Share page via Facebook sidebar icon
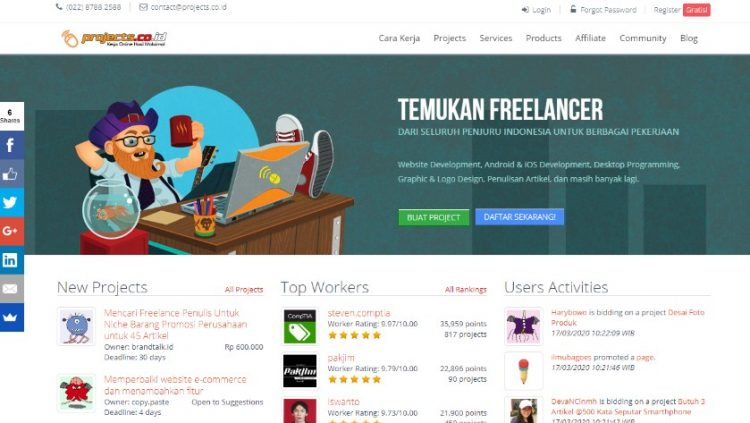 point(11,145)
